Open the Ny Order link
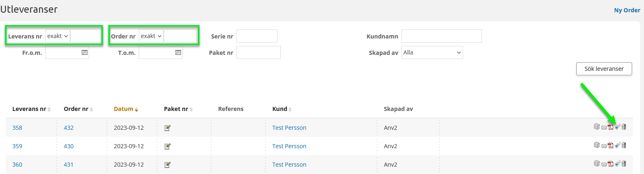Viewport: 644px width, 174px height. coord(627,10)
